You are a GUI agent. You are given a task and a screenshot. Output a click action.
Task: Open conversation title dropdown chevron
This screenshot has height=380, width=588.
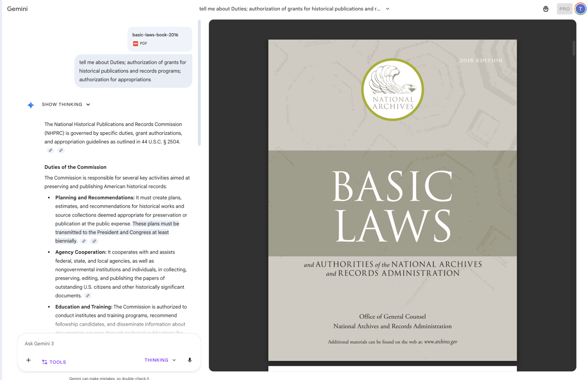coord(388,9)
